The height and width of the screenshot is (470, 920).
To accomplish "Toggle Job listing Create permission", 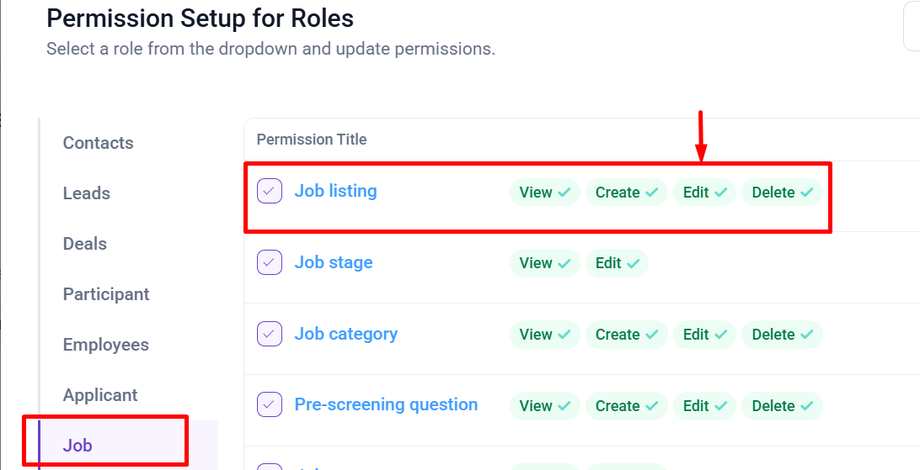I will click(x=626, y=192).
